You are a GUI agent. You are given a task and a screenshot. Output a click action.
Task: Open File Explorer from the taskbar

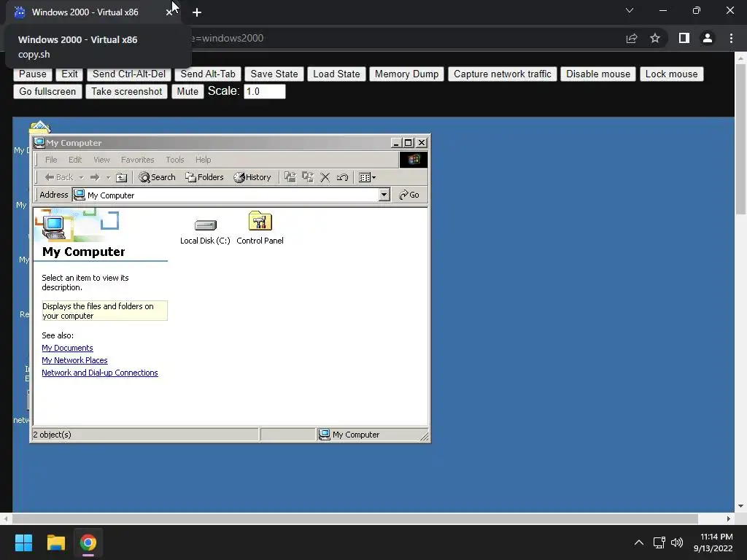[55, 542]
